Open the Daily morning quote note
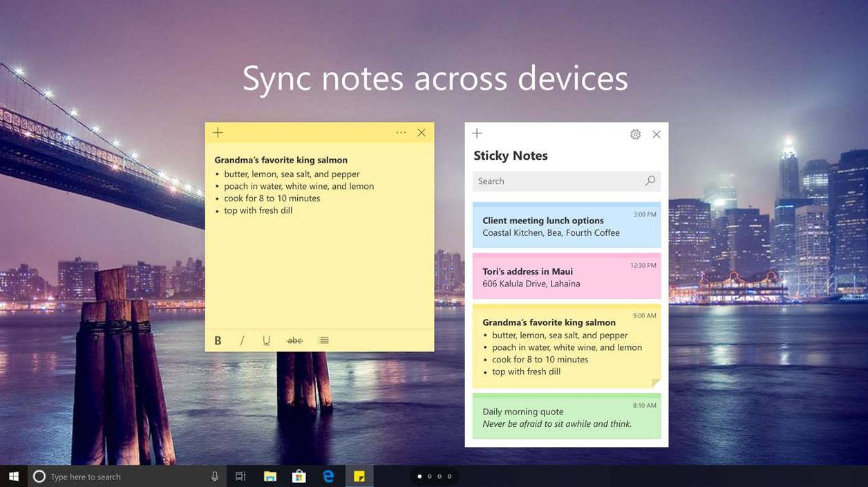 click(567, 417)
